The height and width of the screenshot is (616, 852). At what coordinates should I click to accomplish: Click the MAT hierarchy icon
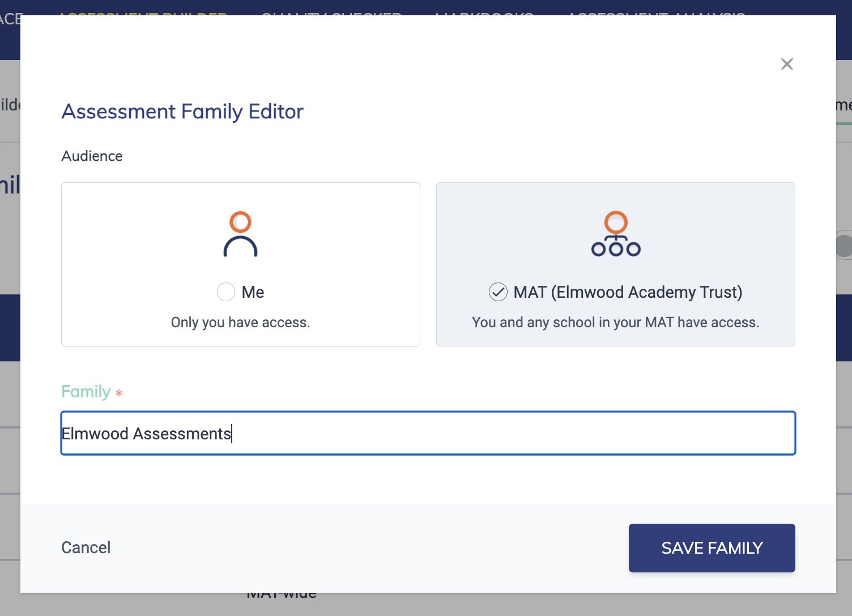pos(616,234)
